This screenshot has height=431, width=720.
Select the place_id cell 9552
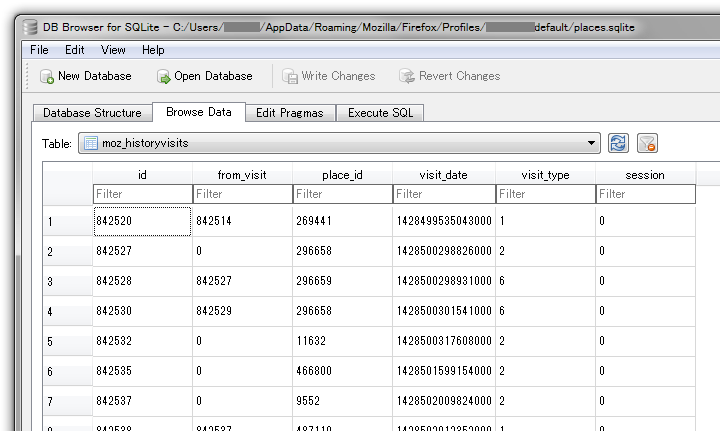coord(342,401)
